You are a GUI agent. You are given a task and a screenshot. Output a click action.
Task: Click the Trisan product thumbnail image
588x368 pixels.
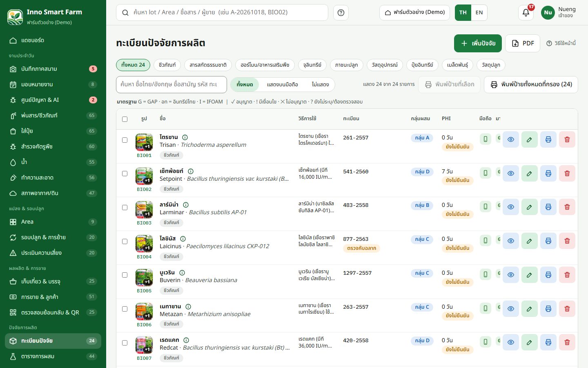click(144, 142)
